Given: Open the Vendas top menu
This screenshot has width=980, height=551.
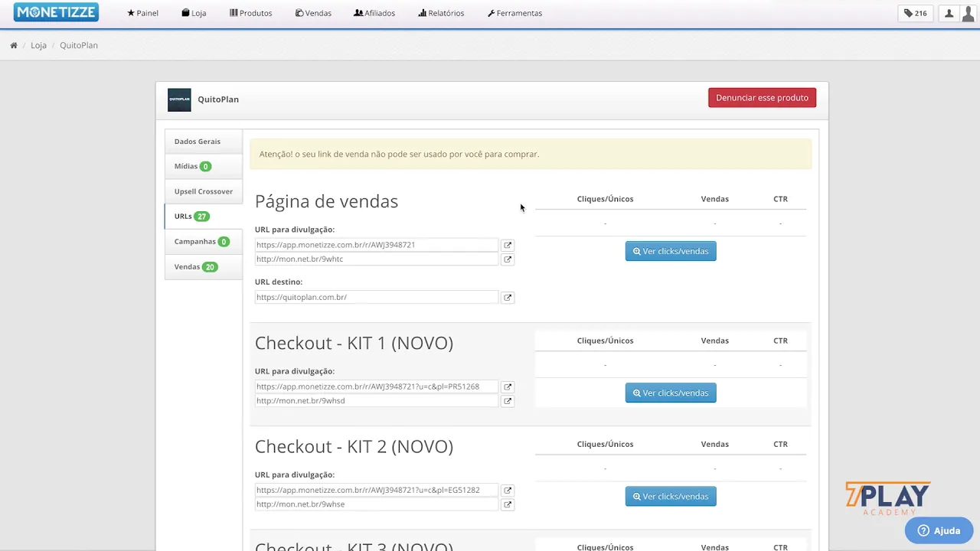Looking at the screenshot, I should pyautogui.click(x=313, y=13).
